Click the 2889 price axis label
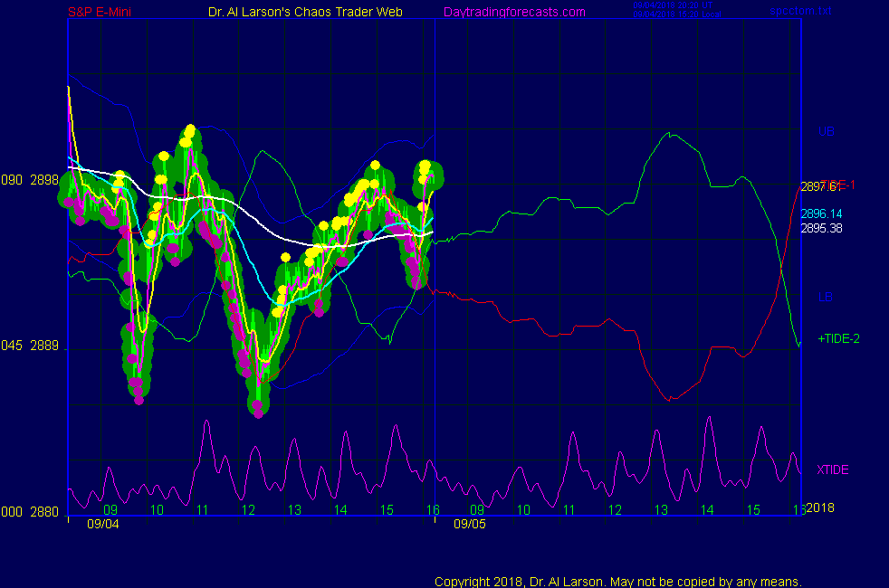 click(x=44, y=346)
